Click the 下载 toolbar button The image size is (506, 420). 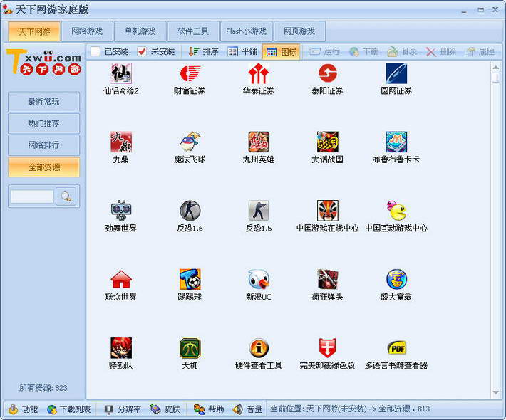click(363, 51)
